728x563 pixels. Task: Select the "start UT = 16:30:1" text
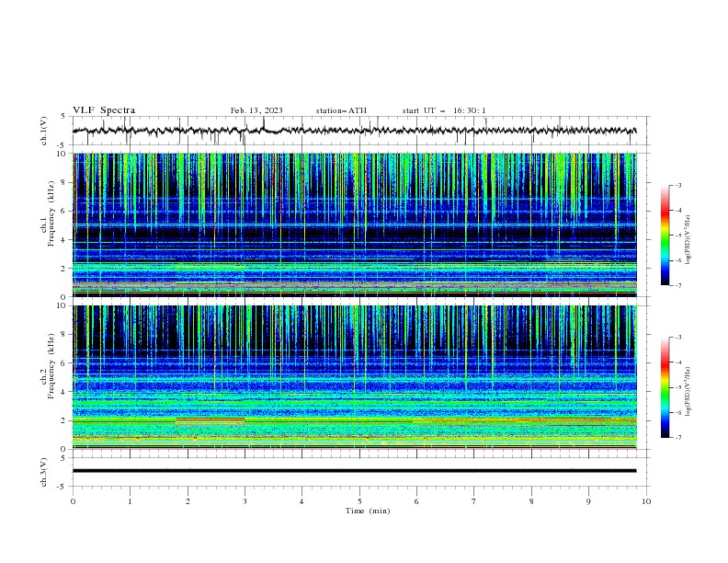(444, 110)
